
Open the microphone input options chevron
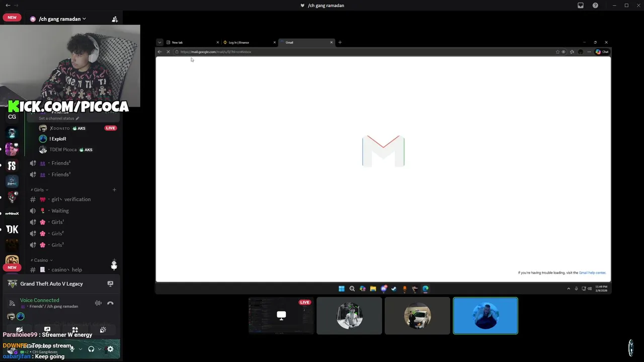[x=80, y=349]
